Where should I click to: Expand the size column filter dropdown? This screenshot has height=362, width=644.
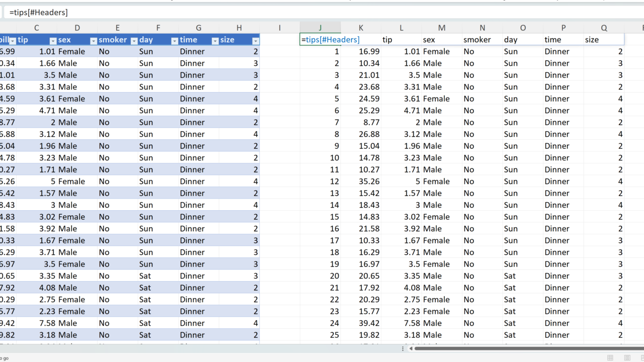[x=255, y=40]
